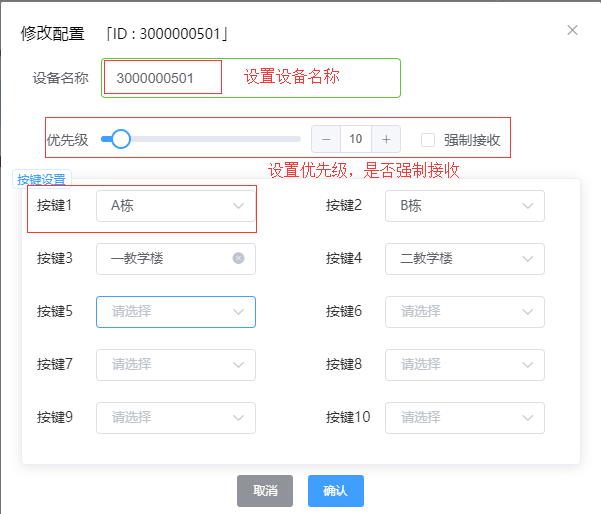Expand the 按键9 dropdown
This screenshot has height=514, width=601.
point(175,417)
